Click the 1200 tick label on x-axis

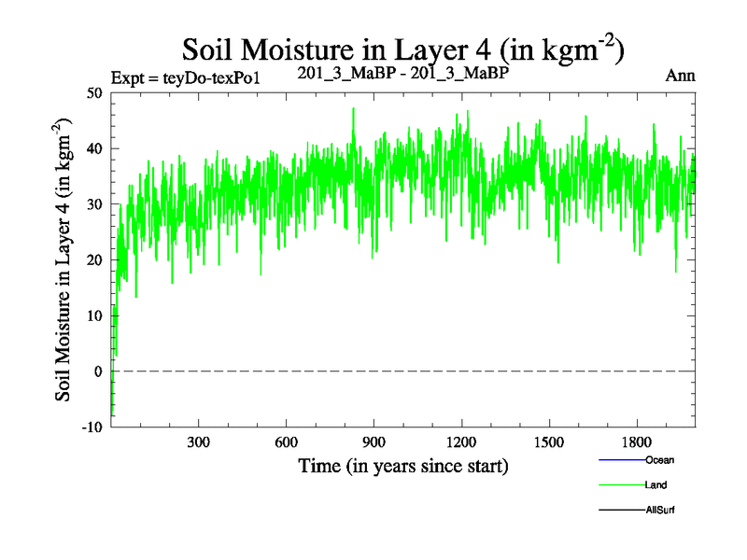(x=461, y=441)
